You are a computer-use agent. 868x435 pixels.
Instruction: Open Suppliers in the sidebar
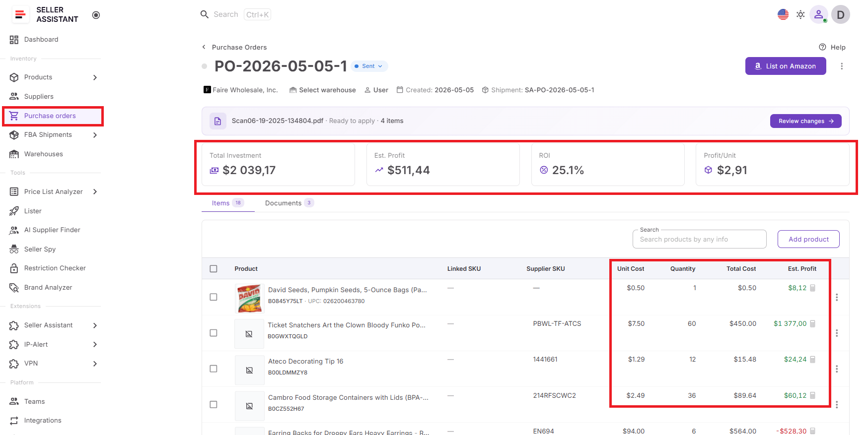click(39, 96)
